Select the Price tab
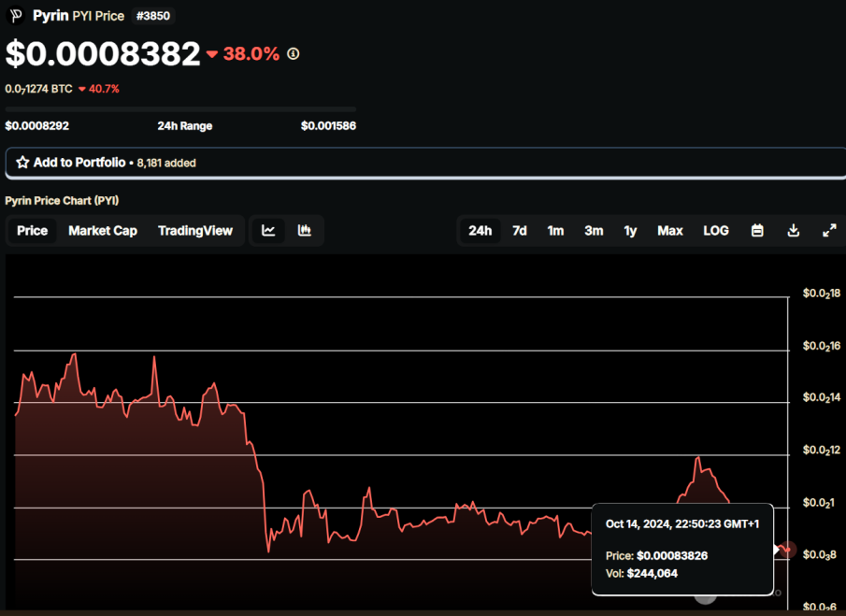Image resolution: width=846 pixels, height=616 pixels. 33,231
